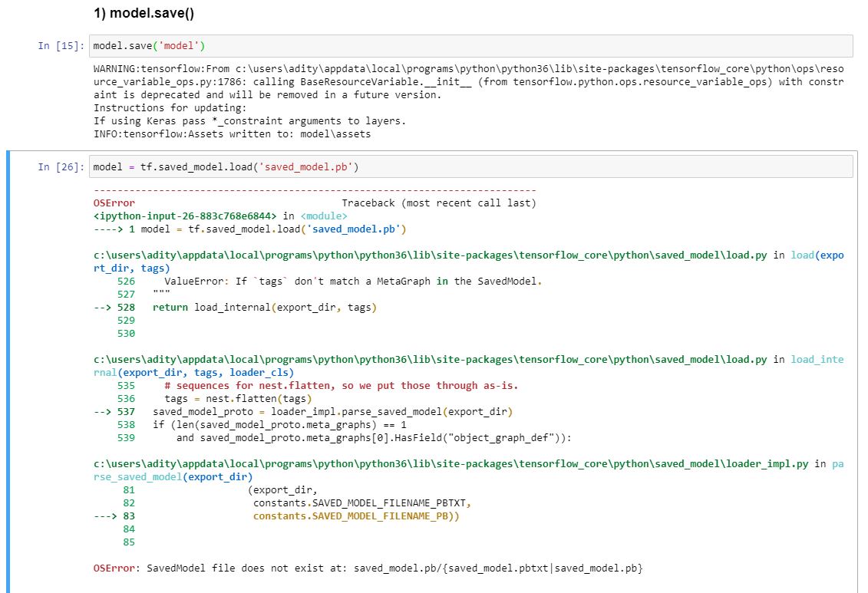
Task: Click the heading 1) model.save()
Action: coord(142,12)
